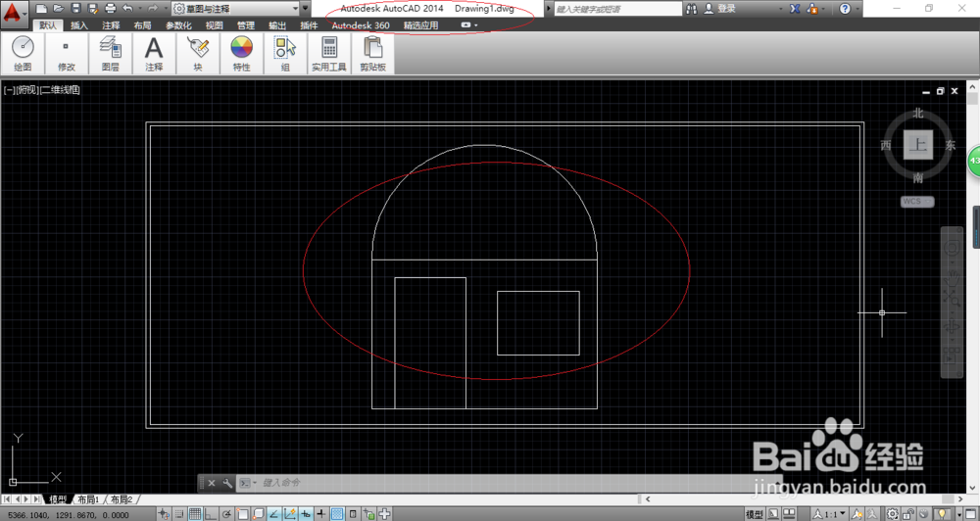Switch to the 布局2 layout tab
The width and height of the screenshot is (980, 521).
(x=122, y=499)
